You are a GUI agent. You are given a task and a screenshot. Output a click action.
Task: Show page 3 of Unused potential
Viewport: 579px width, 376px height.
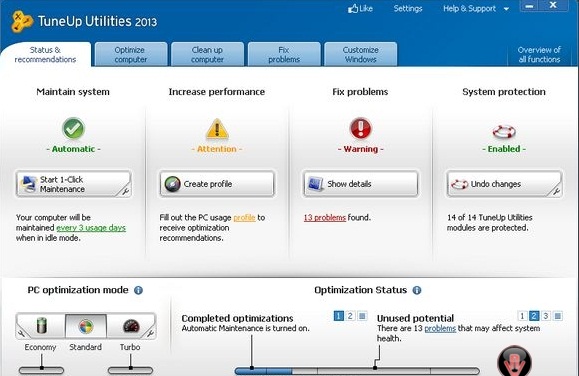(x=546, y=316)
